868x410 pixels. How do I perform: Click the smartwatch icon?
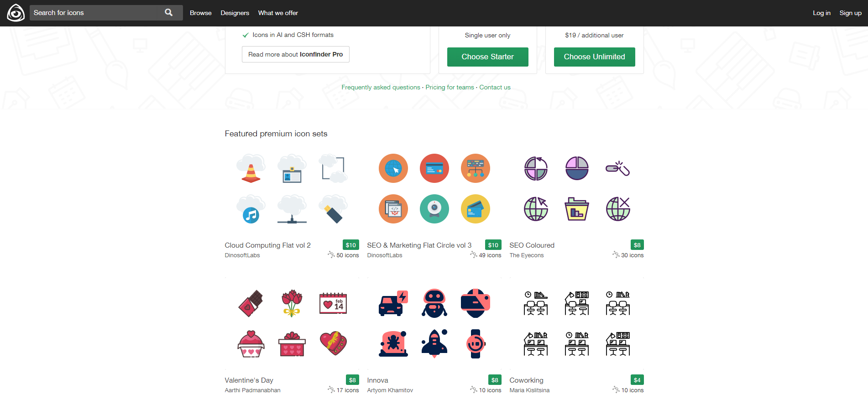click(x=476, y=343)
